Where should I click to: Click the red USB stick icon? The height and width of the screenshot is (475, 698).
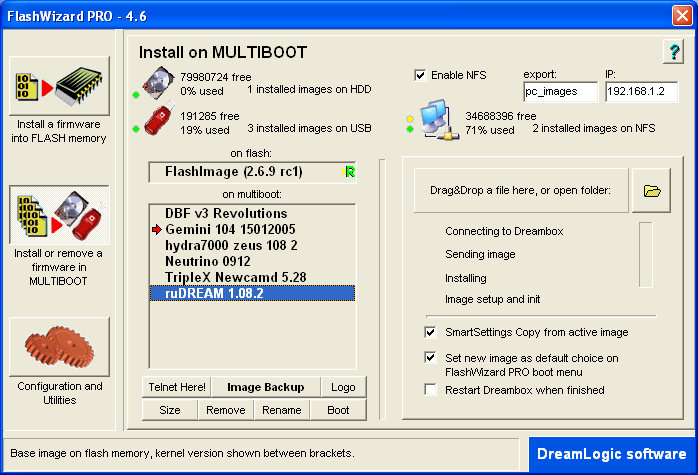(160, 118)
